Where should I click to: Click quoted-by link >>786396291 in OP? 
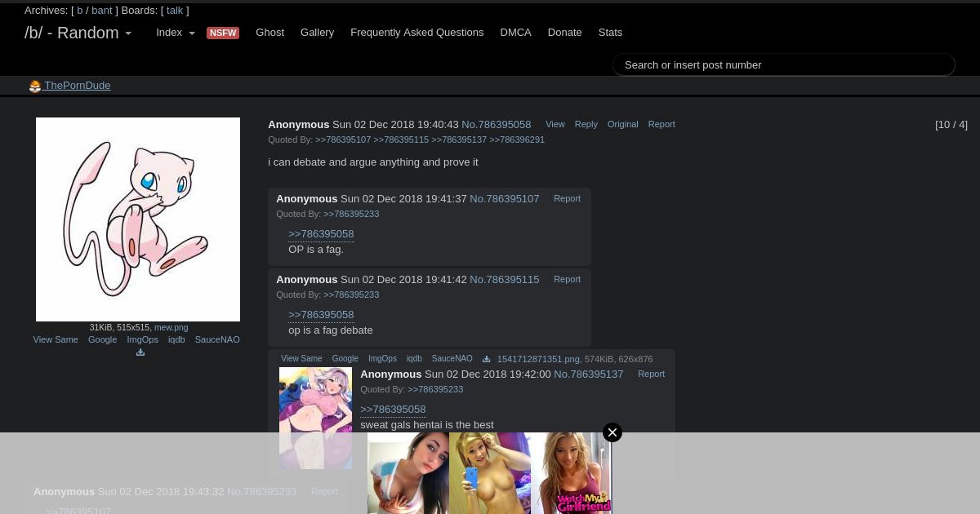click(x=517, y=140)
